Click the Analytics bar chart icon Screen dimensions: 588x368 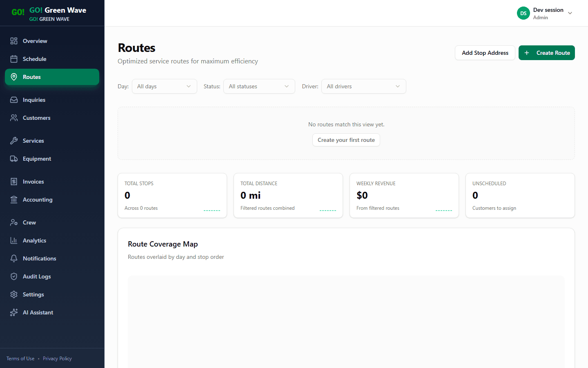click(x=14, y=240)
